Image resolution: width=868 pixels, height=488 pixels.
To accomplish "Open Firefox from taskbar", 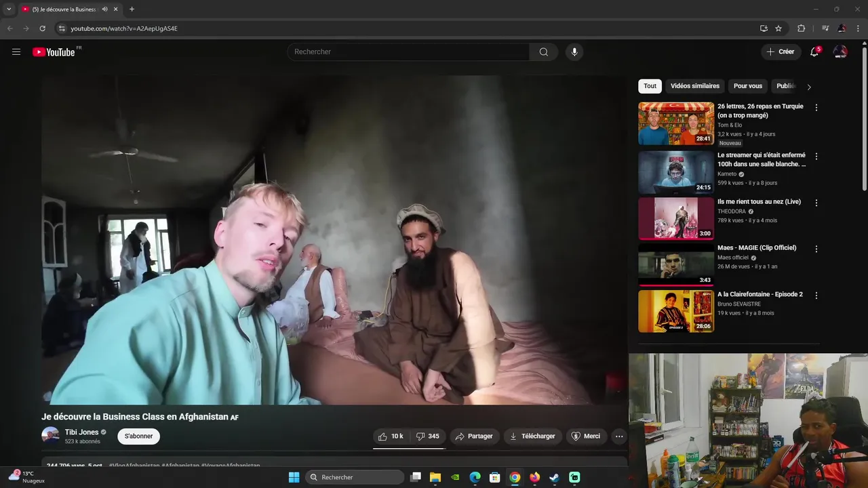I will (x=535, y=477).
